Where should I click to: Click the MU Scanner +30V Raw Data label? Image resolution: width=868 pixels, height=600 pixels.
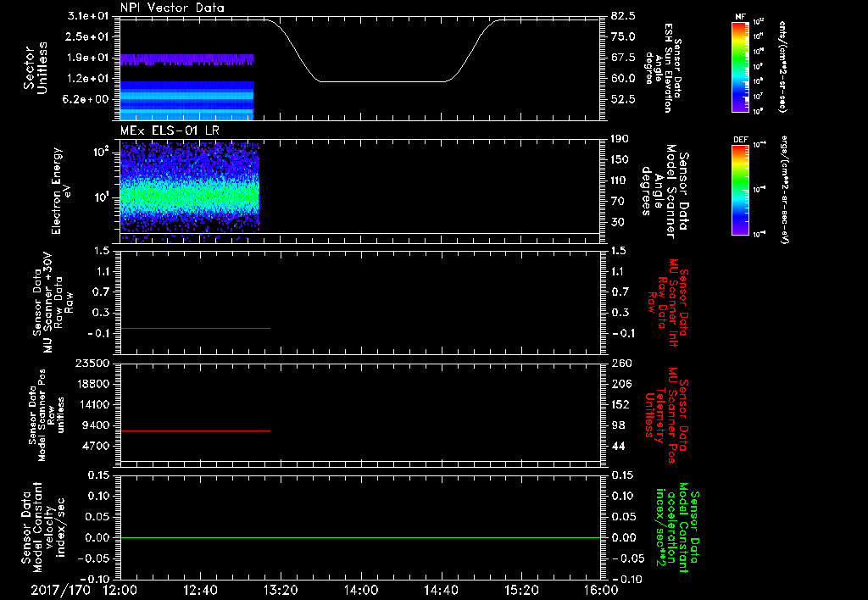pos(53,303)
